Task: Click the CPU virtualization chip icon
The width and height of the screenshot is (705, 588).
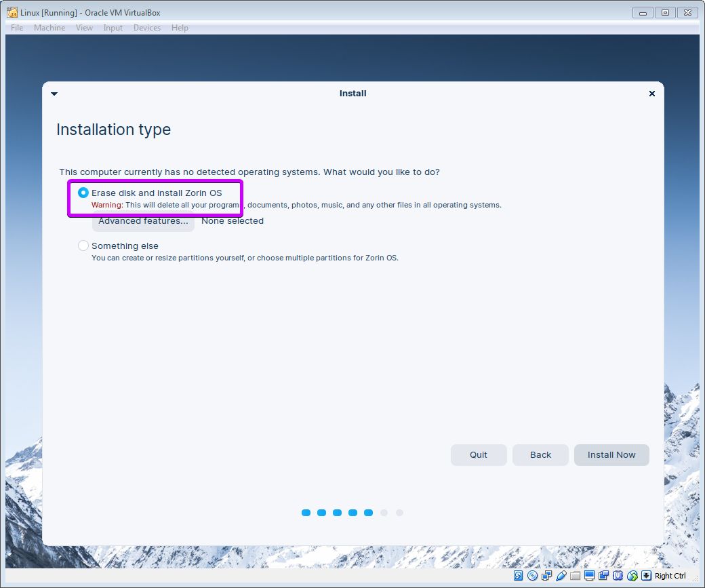Action: [x=618, y=575]
